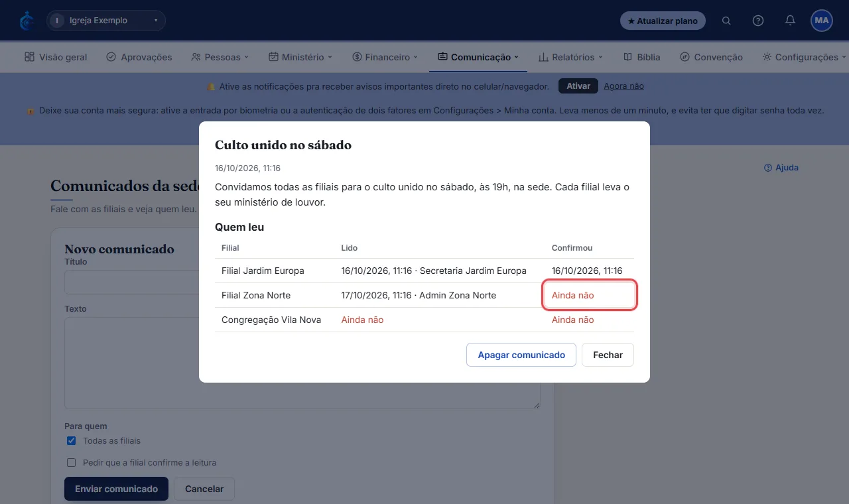849x504 pixels.
Task: Select the Congregação Vila Nova cell
Action: point(271,320)
